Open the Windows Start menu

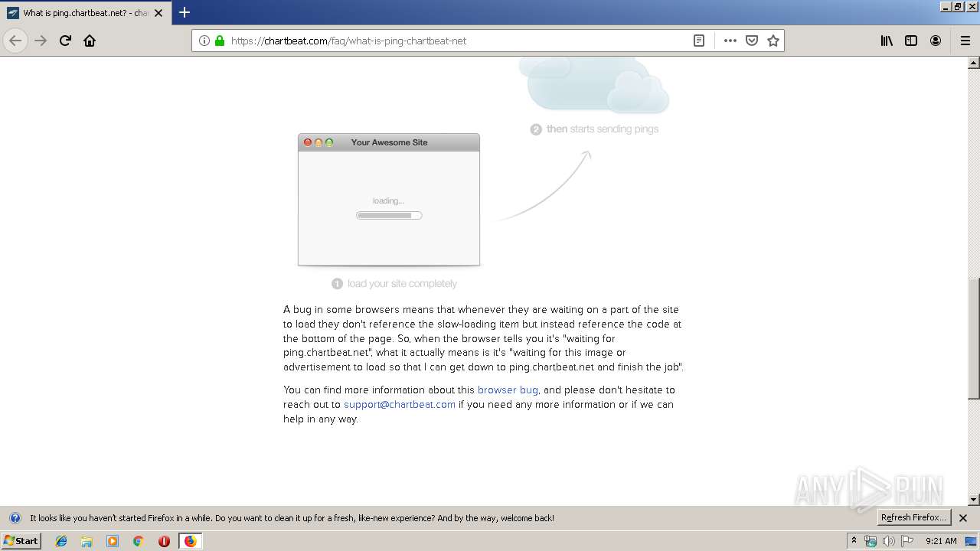pos(21,541)
